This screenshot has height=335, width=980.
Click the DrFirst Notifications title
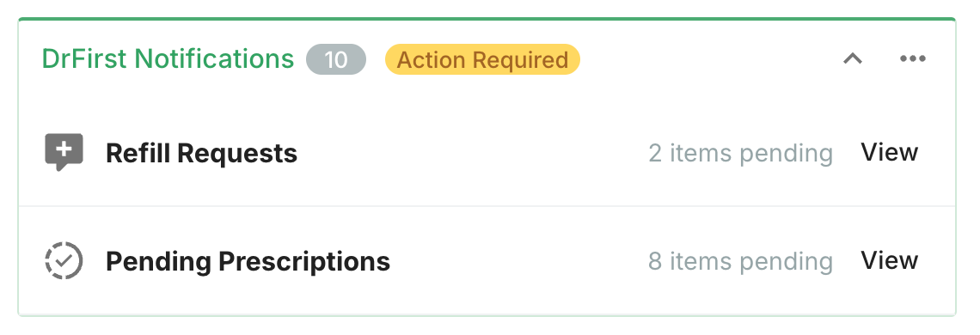coord(168,59)
